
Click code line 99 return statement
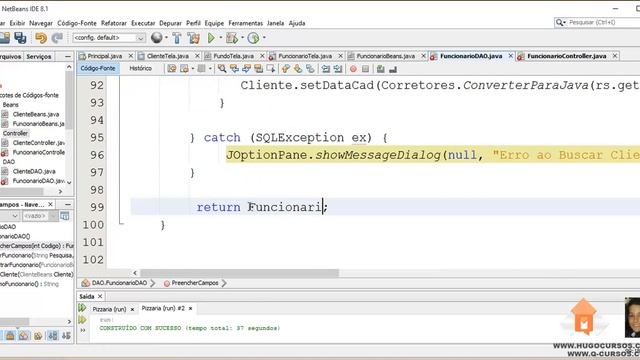click(262, 207)
